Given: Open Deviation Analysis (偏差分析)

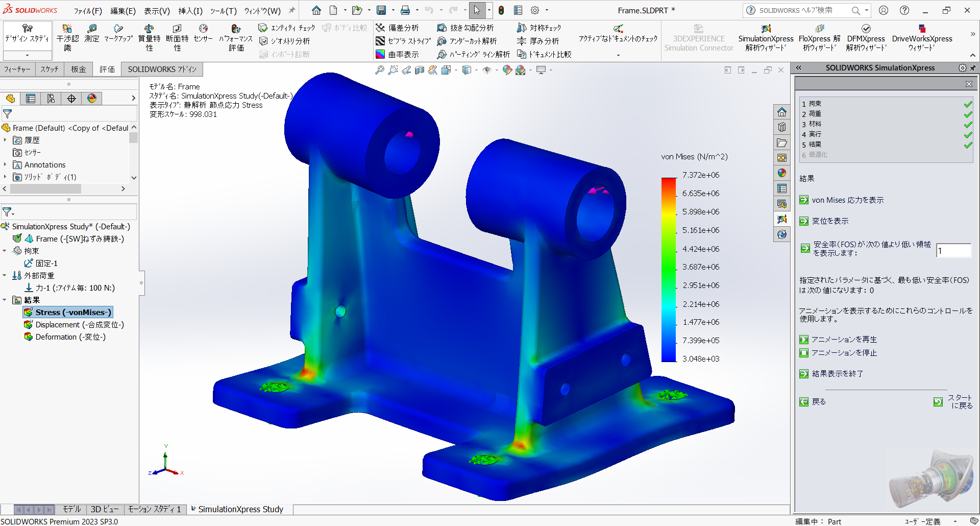Looking at the screenshot, I should pos(397,28).
